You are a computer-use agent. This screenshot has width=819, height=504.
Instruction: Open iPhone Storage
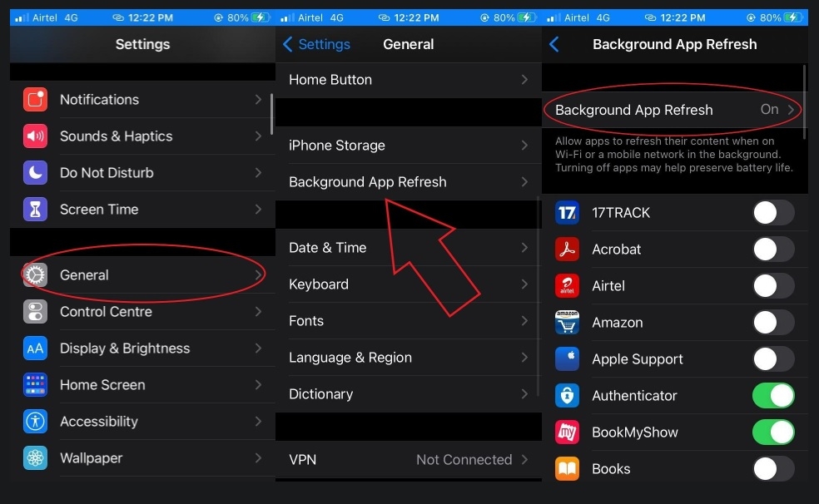[408, 145]
